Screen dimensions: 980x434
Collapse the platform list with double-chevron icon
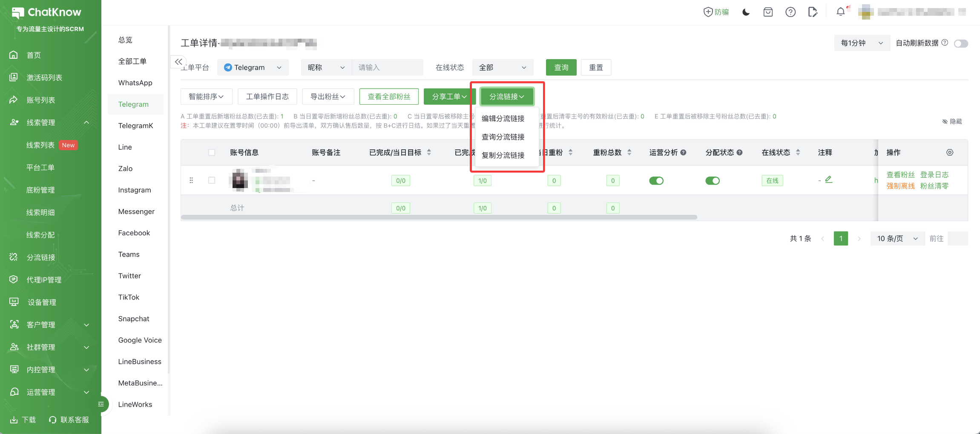(x=178, y=62)
